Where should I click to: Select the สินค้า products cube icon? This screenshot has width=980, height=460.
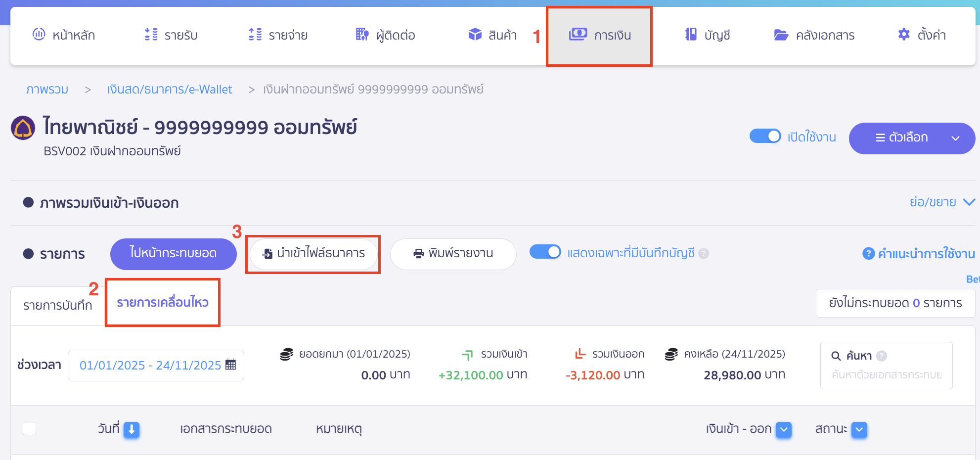click(474, 35)
